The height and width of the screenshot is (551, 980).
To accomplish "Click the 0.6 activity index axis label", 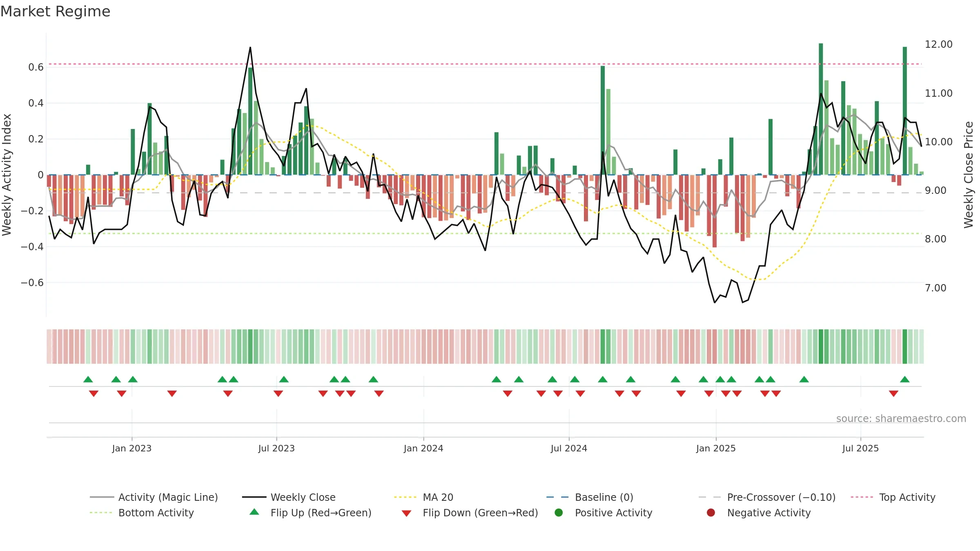I will click(36, 67).
